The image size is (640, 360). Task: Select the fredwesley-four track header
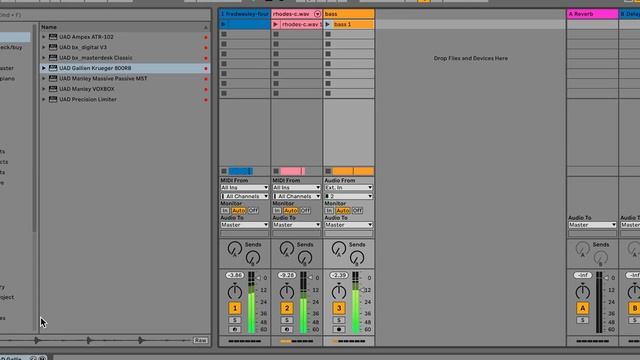pos(244,14)
